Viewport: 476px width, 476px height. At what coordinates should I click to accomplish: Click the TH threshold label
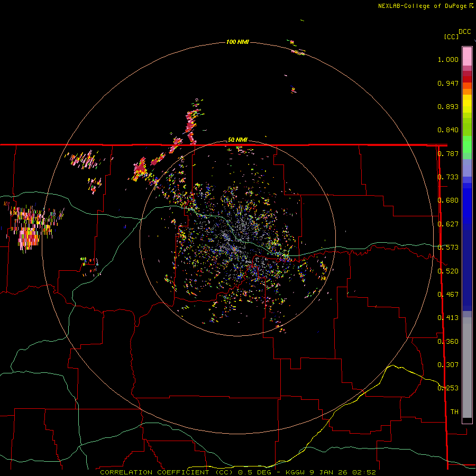pos(454,412)
